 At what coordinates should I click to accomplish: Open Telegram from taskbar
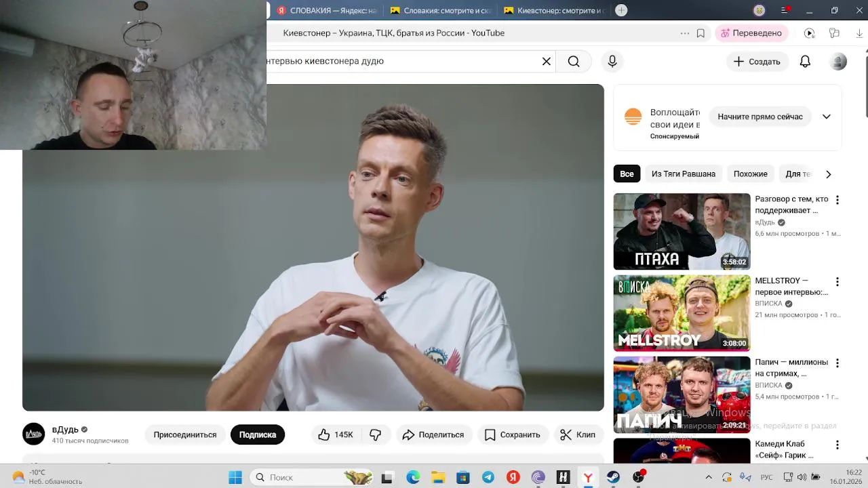pos(488,477)
